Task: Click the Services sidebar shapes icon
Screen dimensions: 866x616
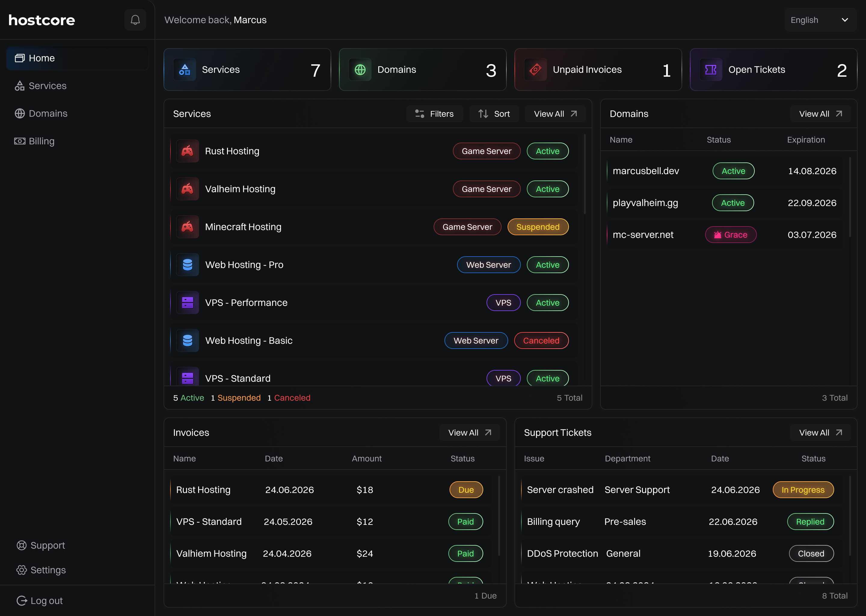Action: (x=19, y=86)
